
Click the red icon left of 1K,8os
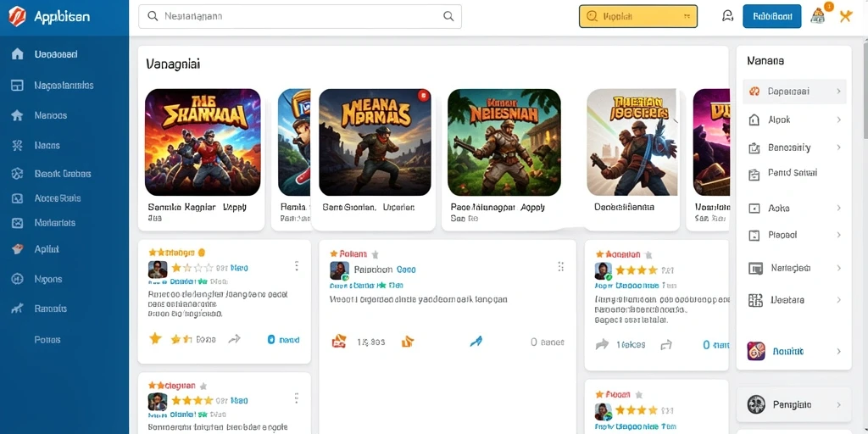coord(339,342)
